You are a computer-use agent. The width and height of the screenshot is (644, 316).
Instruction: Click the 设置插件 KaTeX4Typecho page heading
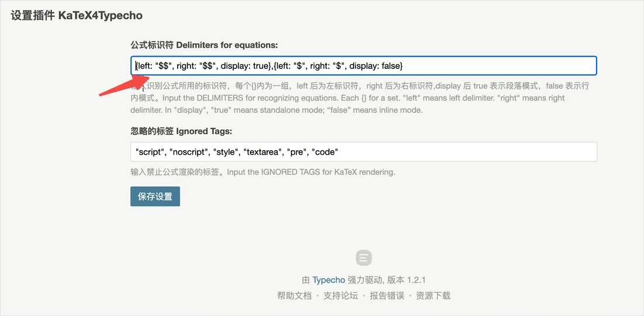pyautogui.click(x=77, y=16)
